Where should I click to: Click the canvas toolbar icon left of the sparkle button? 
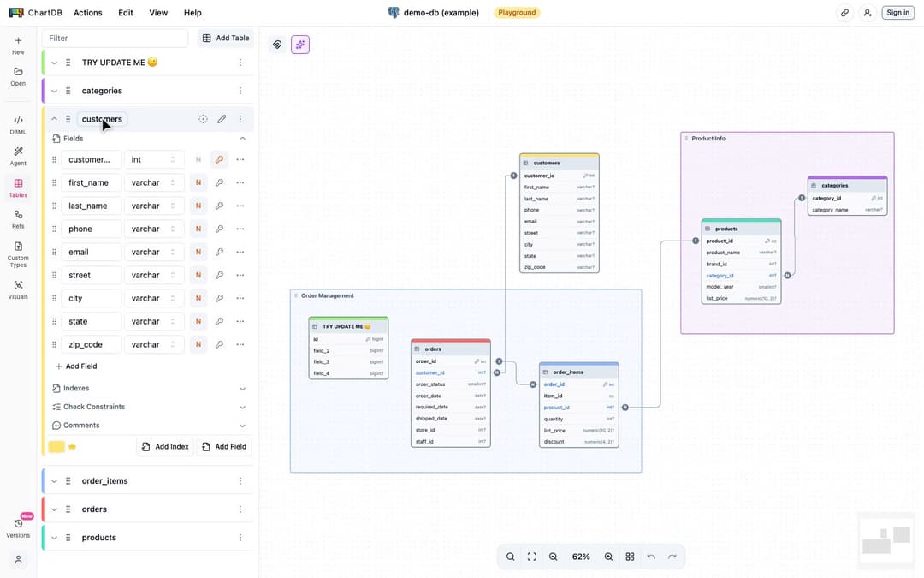[277, 45]
